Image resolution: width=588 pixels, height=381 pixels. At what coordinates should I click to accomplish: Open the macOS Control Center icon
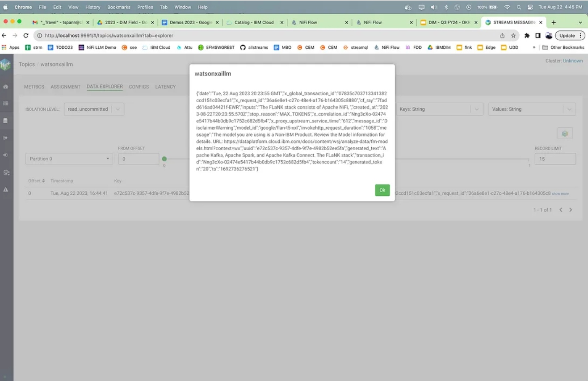click(x=530, y=7)
